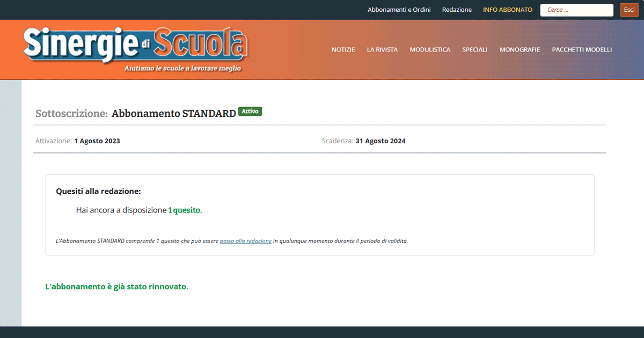Click the green Attivo status badge
The height and width of the screenshot is (338, 644).
[x=250, y=112]
